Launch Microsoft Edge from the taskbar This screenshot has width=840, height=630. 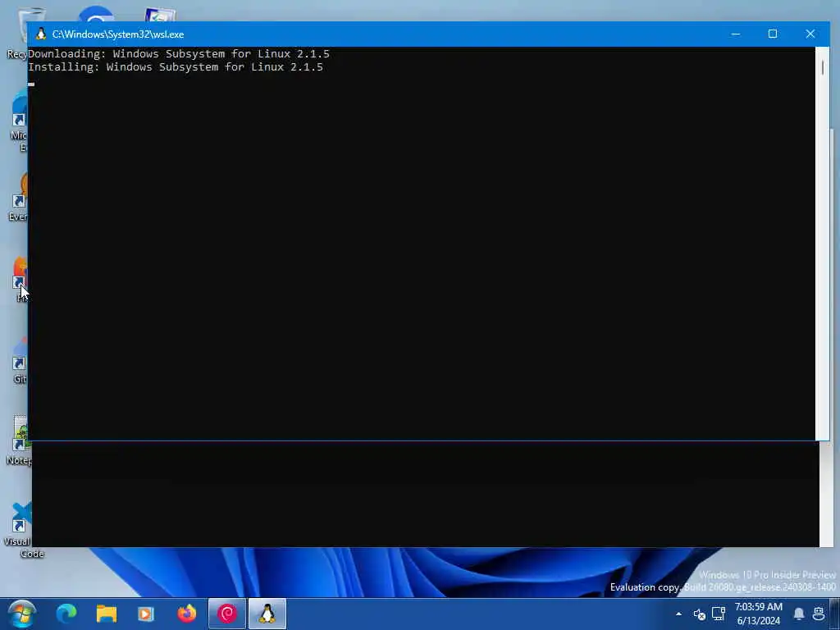[x=66, y=614]
